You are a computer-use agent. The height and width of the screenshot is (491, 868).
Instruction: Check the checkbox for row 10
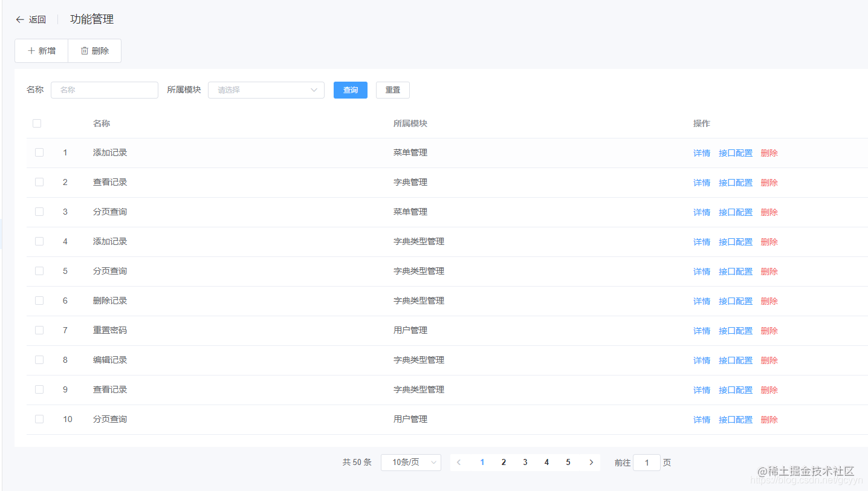click(x=39, y=419)
